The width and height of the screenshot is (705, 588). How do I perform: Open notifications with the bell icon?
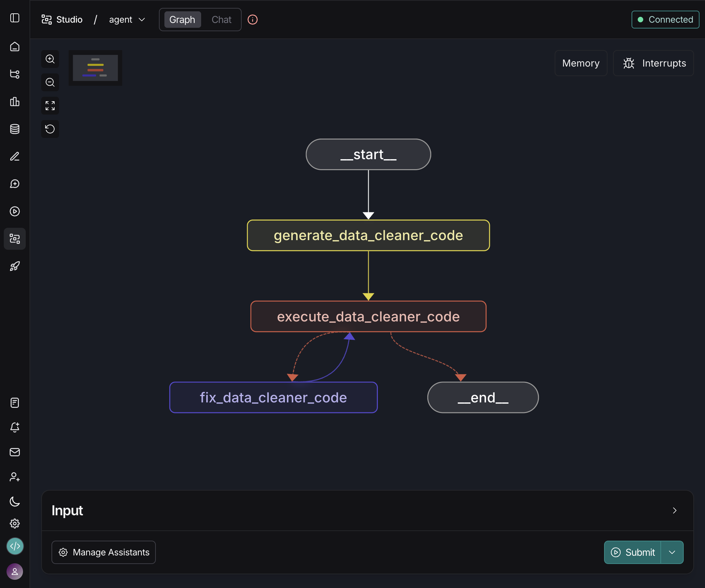(14, 427)
